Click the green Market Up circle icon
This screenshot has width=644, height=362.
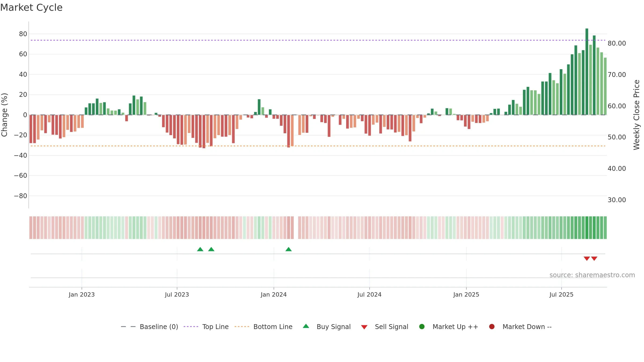coord(422,327)
